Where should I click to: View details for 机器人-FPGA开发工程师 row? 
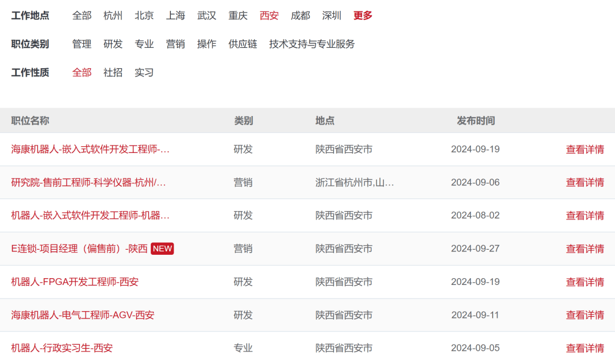585,282
